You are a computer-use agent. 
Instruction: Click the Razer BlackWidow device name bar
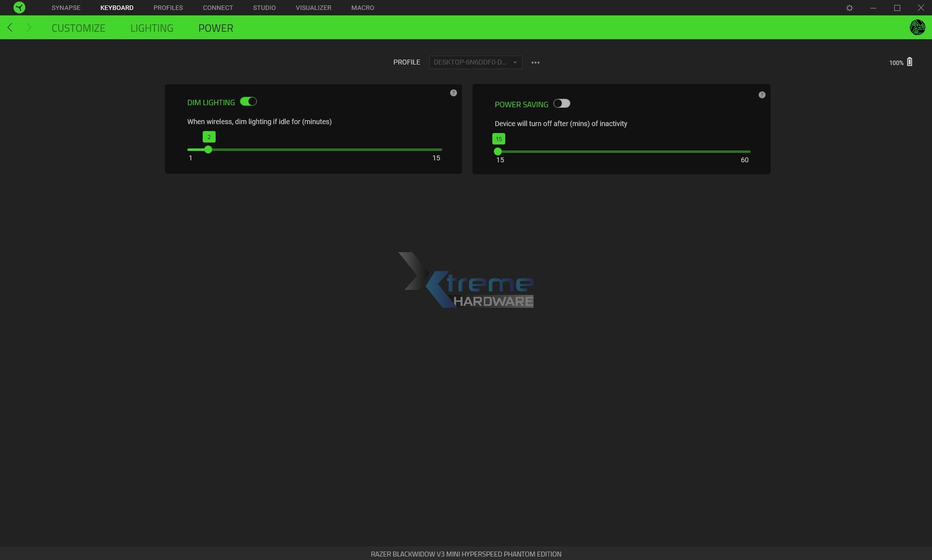tap(466, 554)
